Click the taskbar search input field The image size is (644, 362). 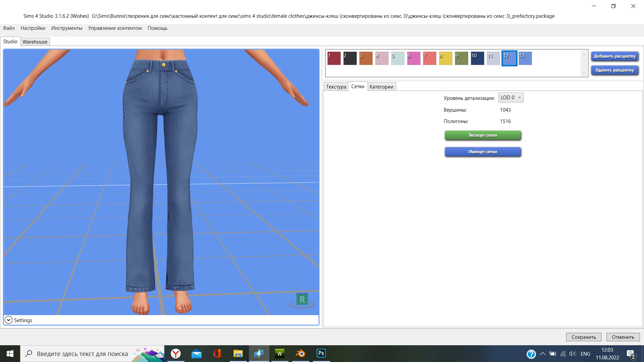(82, 354)
